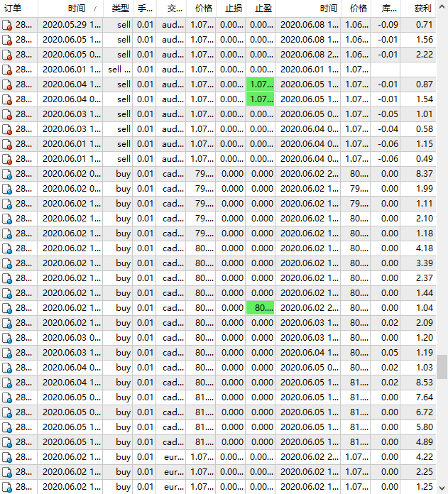Select the swap value -0.05
Image resolution: width=448 pixels, height=494 pixels.
click(x=388, y=114)
